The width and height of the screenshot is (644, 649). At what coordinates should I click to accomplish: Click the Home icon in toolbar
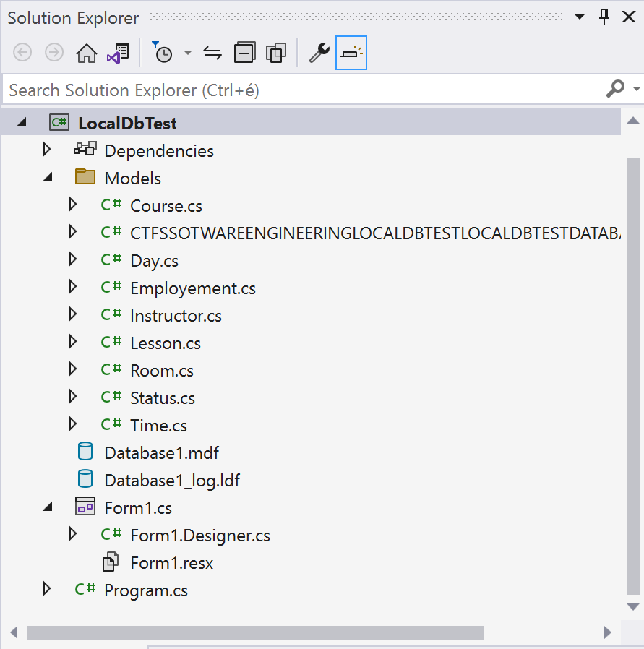87,53
